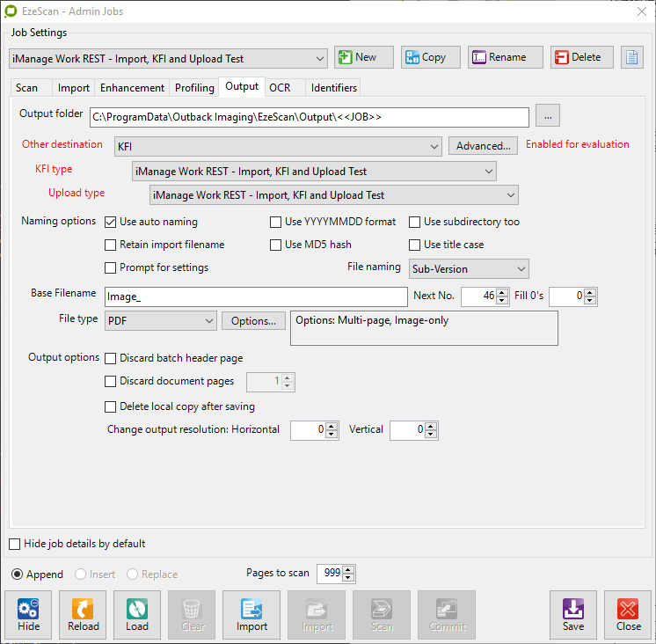Delete the selected job
This screenshot has width=656, height=644.
click(x=582, y=58)
